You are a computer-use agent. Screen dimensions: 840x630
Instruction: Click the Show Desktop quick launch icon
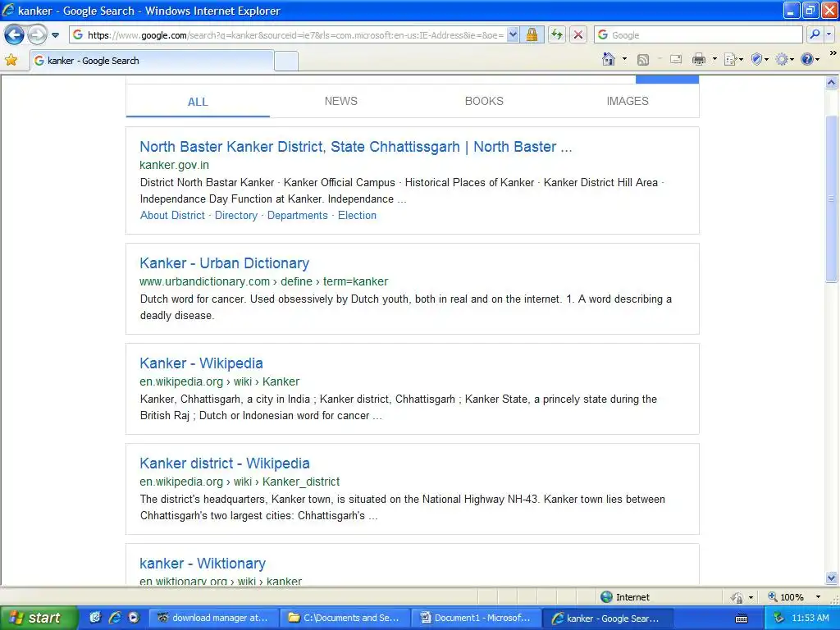(x=95, y=618)
